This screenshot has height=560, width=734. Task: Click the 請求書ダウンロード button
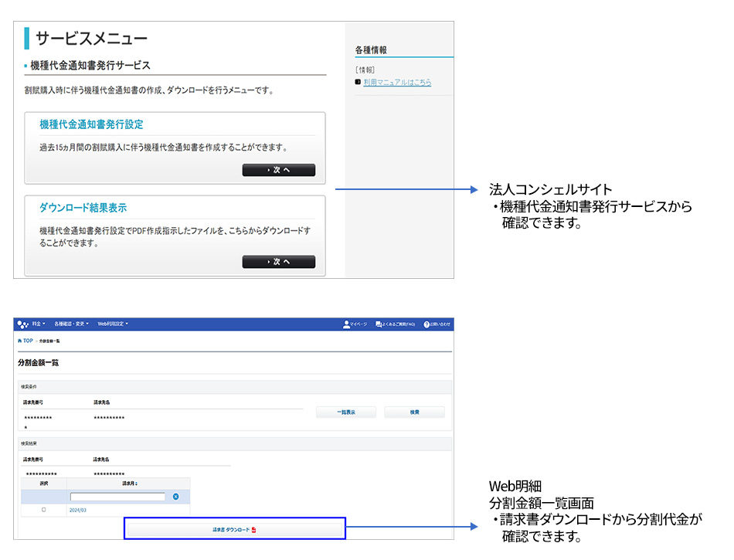pyautogui.click(x=234, y=529)
